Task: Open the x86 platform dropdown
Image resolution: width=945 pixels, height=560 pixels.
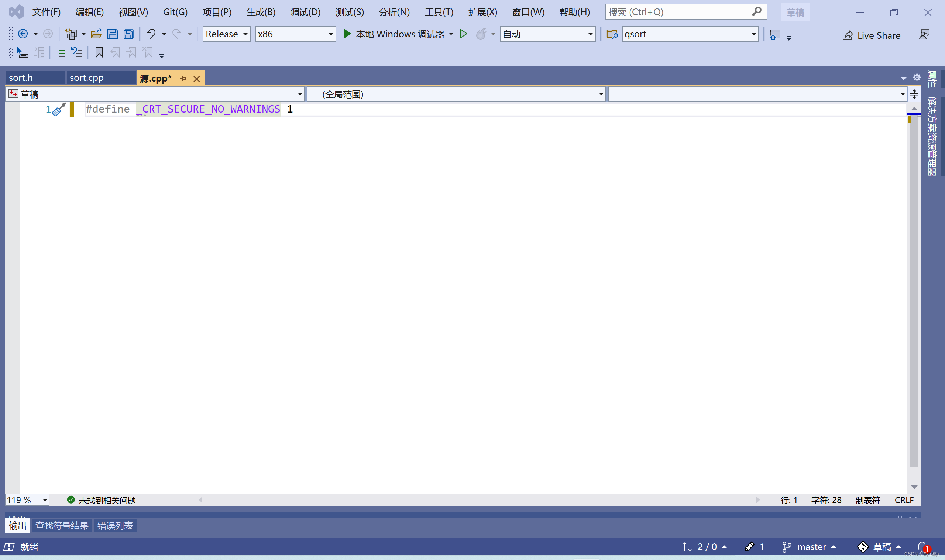Action: 295,34
